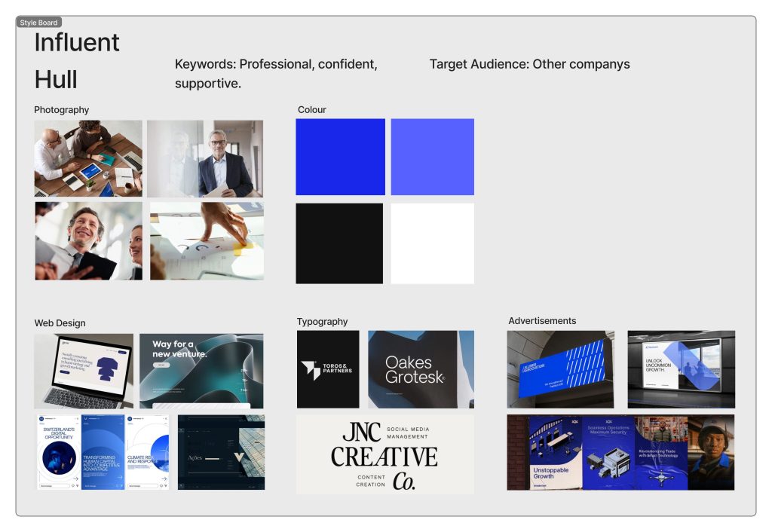Select the Target Audience text
This screenshot has height=532, width=772.
pos(529,64)
